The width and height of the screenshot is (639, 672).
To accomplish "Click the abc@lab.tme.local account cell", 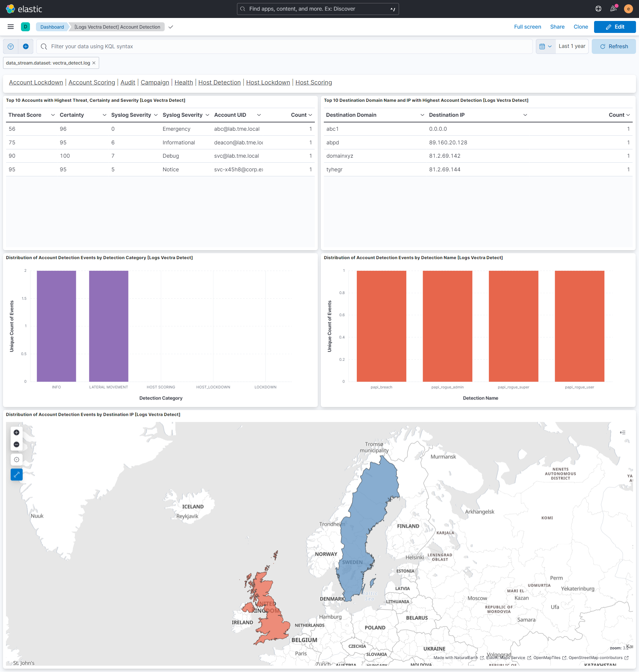I will click(x=237, y=129).
